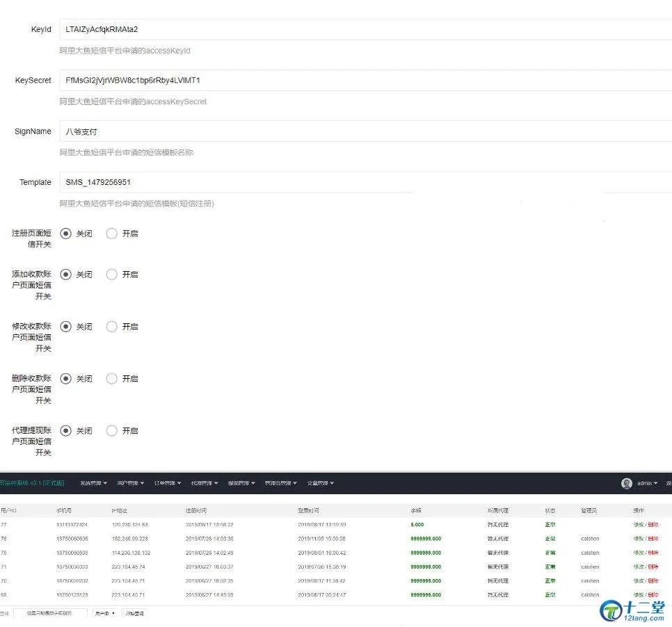672x627 pixels.
Task: Open the 用户ID search type selector
Action: pos(105,613)
